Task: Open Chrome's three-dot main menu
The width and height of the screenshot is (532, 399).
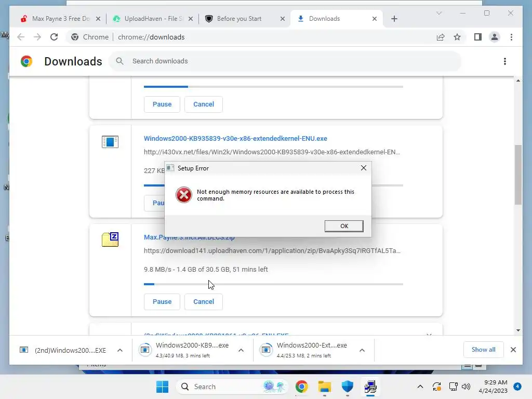Action: pyautogui.click(x=511, y=37)
